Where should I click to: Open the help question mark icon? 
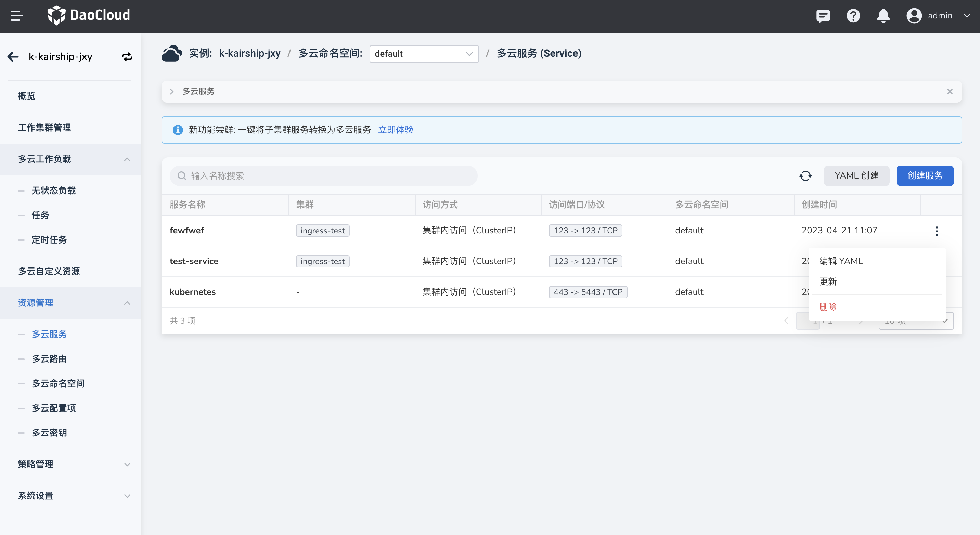point(853,16)
